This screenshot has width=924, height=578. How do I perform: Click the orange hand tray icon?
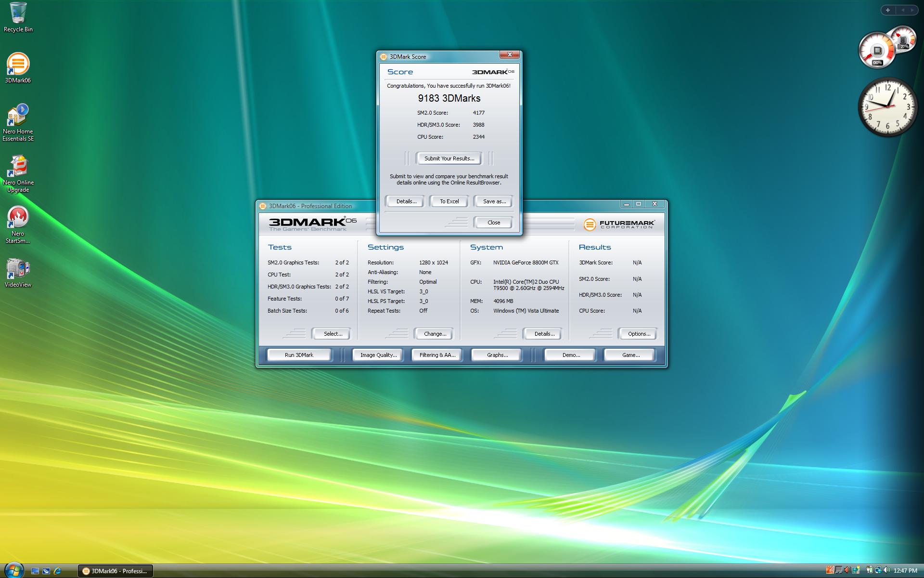[x=830, y=570]
